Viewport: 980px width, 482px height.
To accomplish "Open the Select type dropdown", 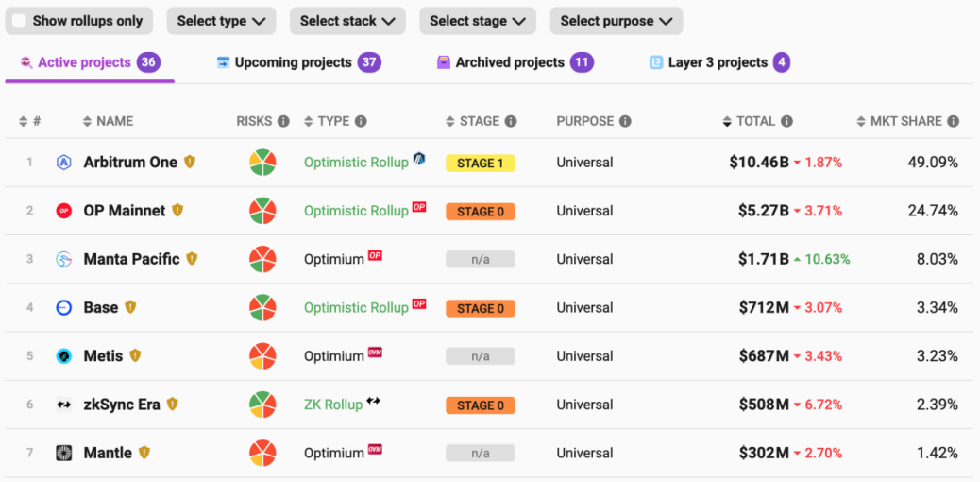I will pyautogui.click(x=222, y=21).
